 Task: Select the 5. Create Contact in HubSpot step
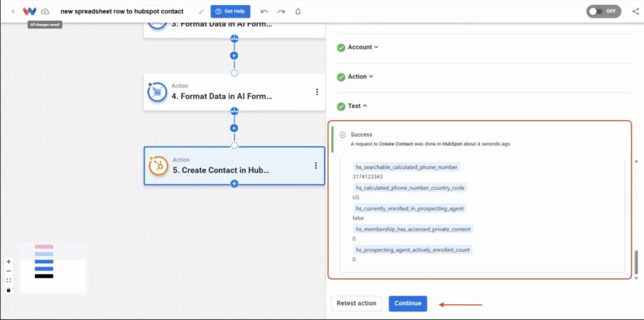234,165
